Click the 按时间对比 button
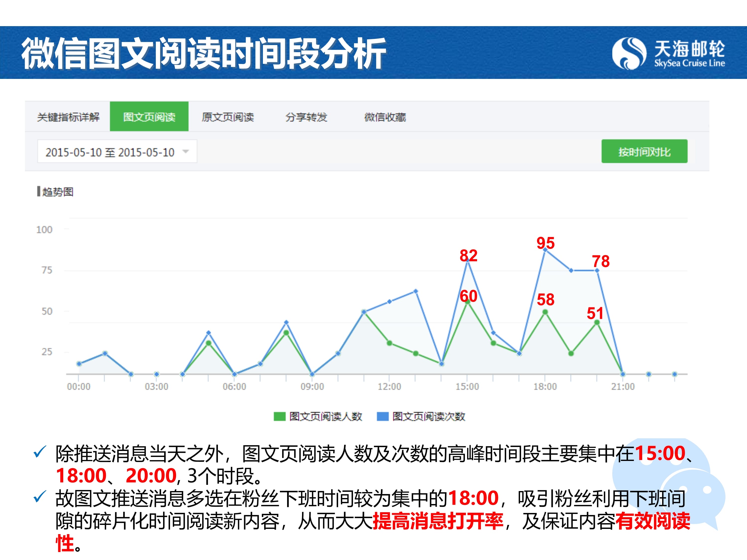This screenshot has width=747, height=560. coord(644,152)
